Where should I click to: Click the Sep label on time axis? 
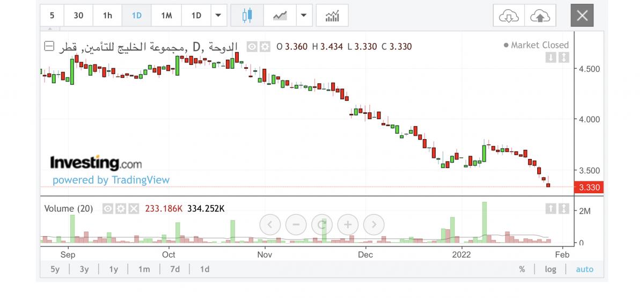(68, 255)
